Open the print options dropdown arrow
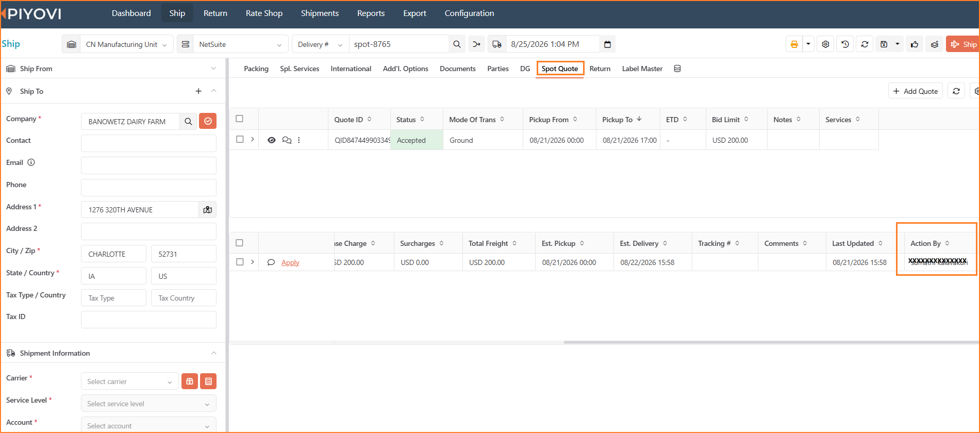Viewport: 980px width, 433px height. pos(808,44)
